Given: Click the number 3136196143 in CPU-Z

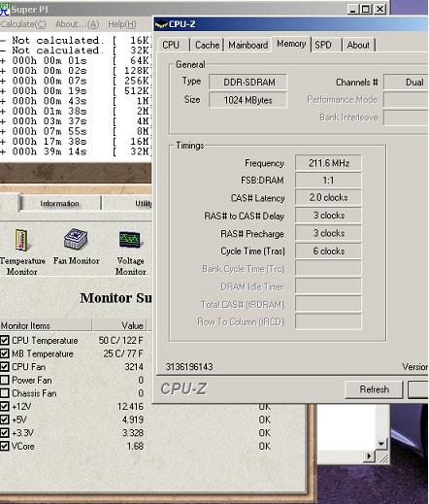Looking at the screenshot, I should point(189,366).
